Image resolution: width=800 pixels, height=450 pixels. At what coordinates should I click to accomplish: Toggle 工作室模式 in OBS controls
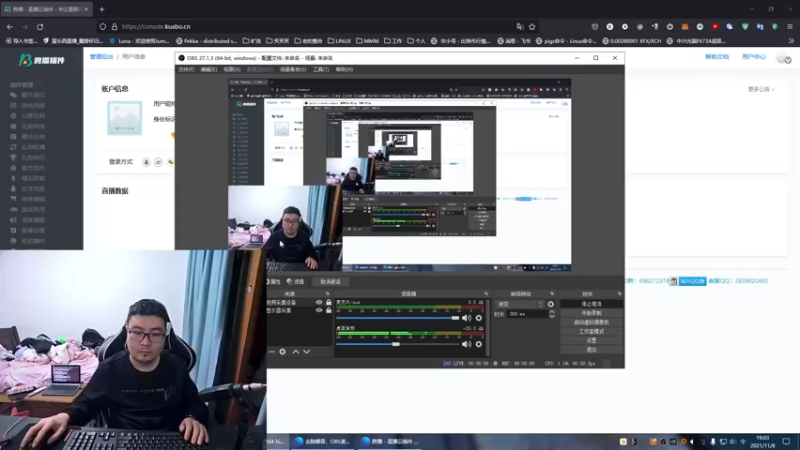coord(591,331)
